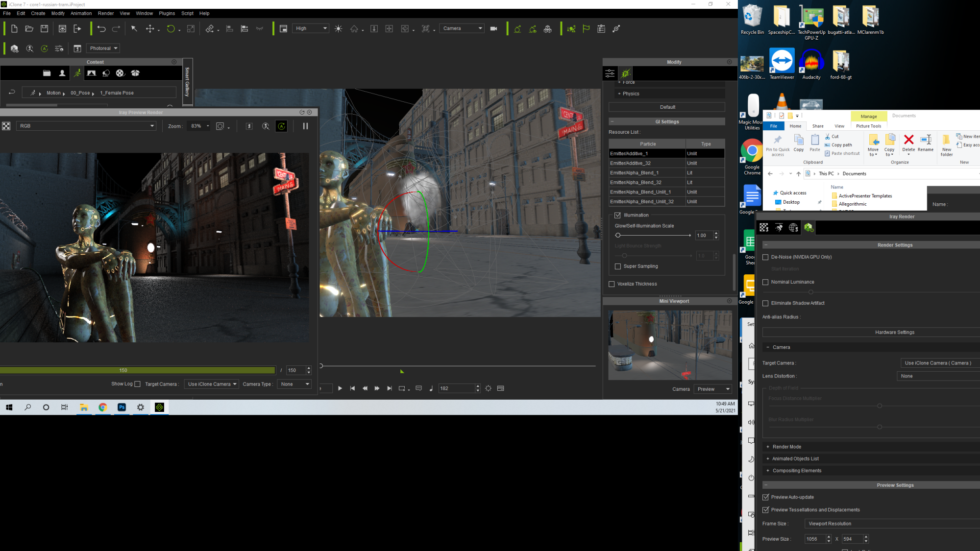Open the Plugins menu

click(x=167, y=13)
